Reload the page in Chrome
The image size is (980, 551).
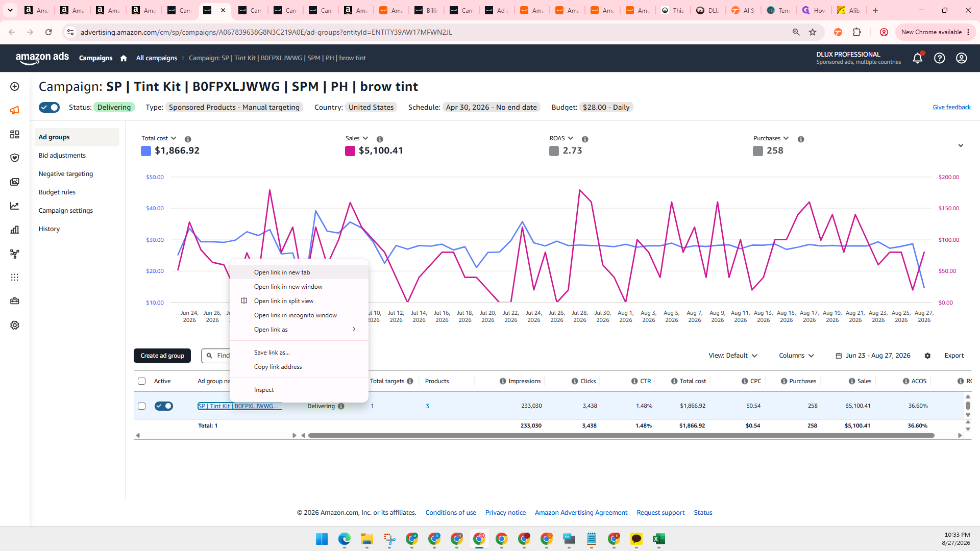point(48,32)
